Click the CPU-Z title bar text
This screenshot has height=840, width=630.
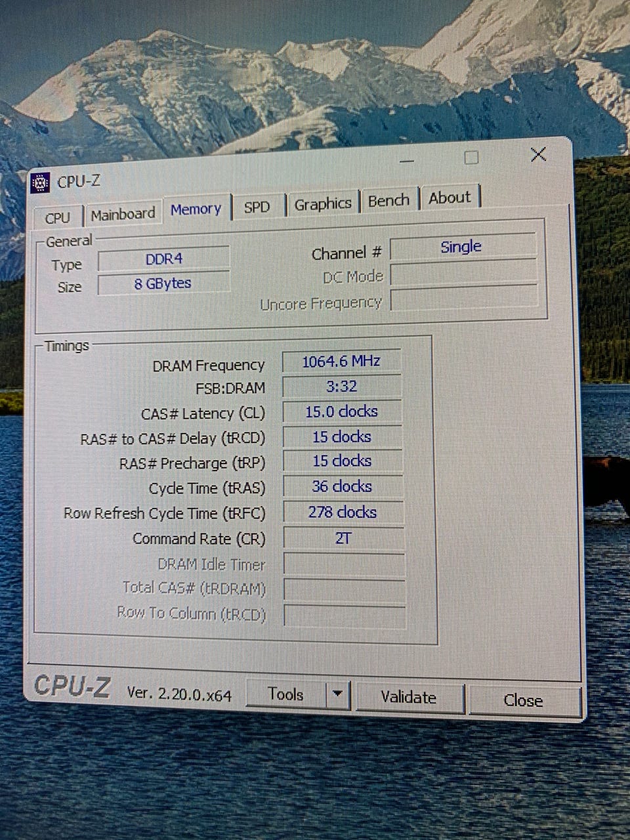point(79,181)
